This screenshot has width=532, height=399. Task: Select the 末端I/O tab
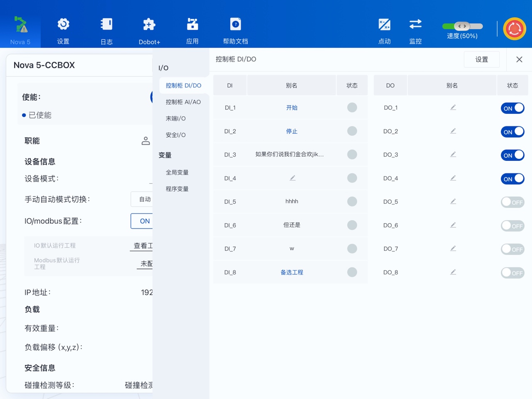pyautogui.click(x=176, y=118)
